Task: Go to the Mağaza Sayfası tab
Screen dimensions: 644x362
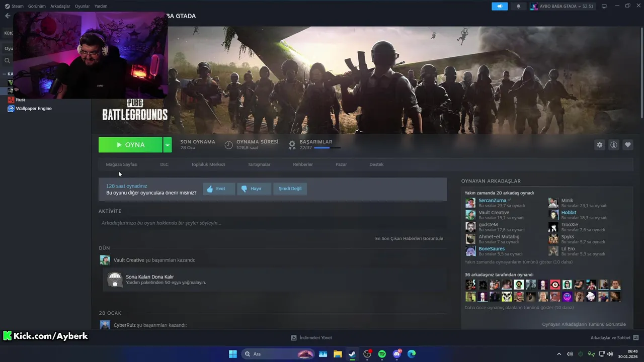Action: pos(122,164)
